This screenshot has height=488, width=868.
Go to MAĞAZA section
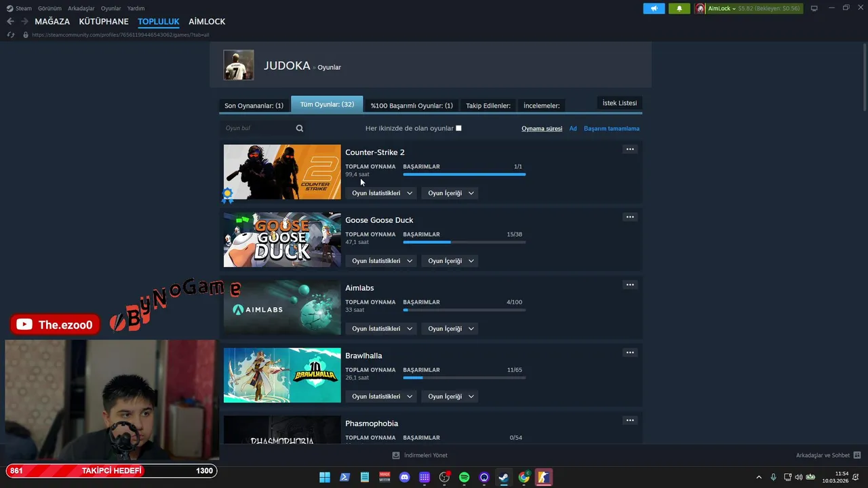[52, 22]
